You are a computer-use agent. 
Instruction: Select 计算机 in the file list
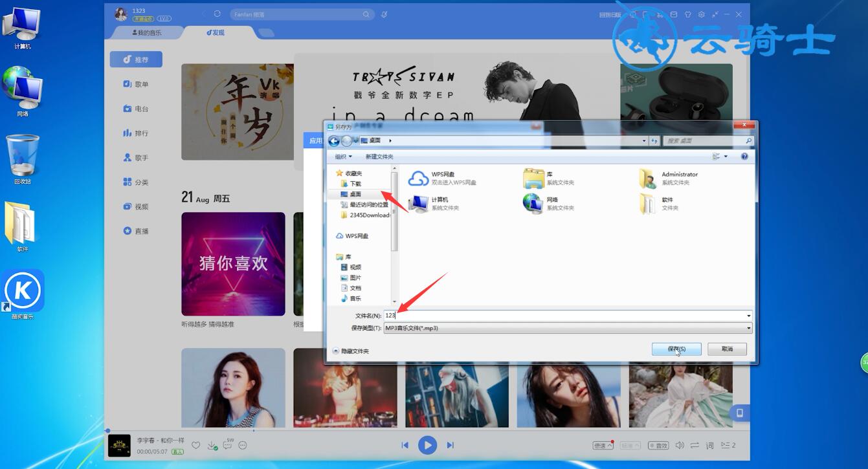pyautogui.click(x=434, y=204)
